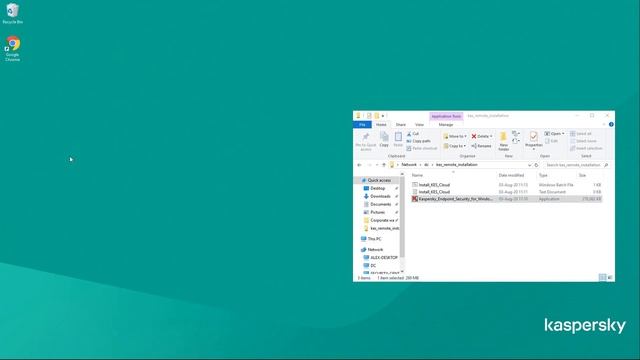The height and width of the screenshot is (360, 640).
Task: Select Kaspersky_Endpoint_Security application file
Action: coord(506,199)
